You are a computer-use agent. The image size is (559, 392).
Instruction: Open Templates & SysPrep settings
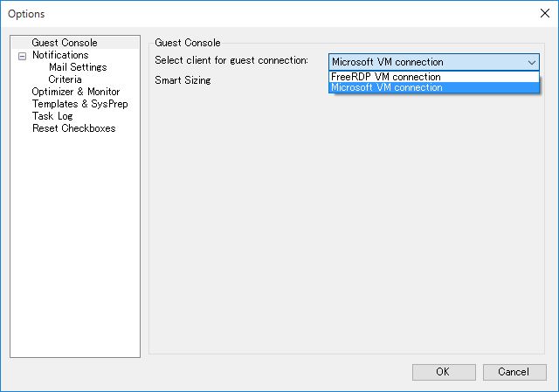click(79, 104)
